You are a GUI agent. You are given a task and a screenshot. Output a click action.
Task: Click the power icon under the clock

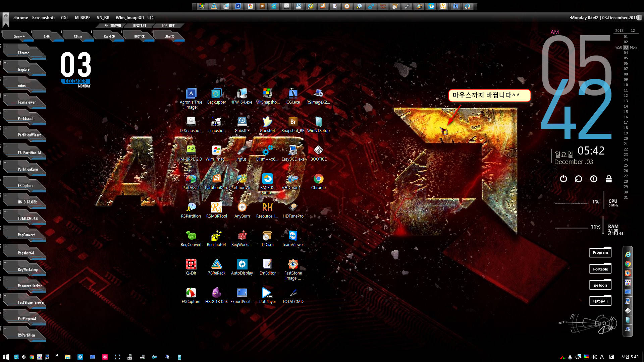pyautogui.click(x=563, y=179)
